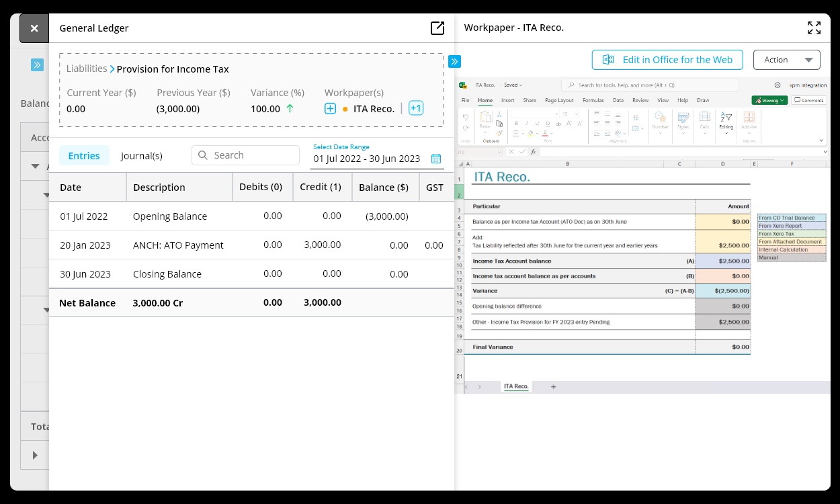840x504 pixels.
Task: Select the ITA Reco. sheet tab
Action: pyautogui.click(x=516, y=386)
